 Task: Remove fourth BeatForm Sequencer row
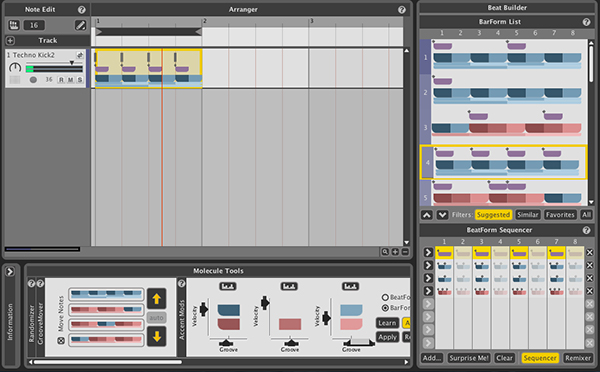(590, 291)
